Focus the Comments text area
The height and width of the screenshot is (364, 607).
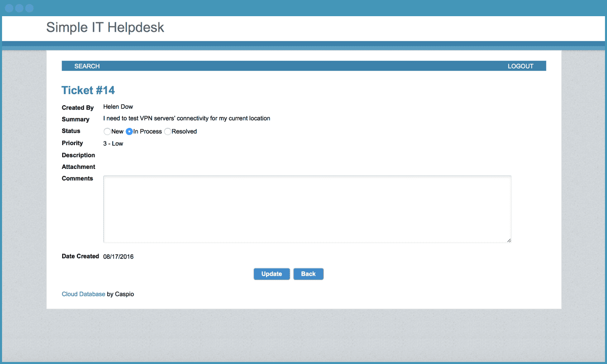tap(307, 209)
